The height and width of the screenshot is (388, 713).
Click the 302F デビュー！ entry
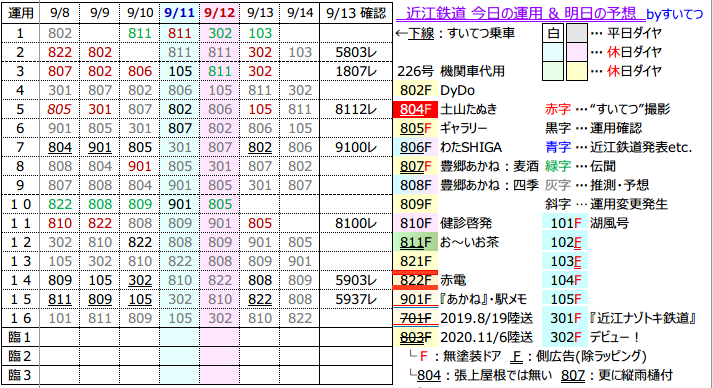coord(591,337)
